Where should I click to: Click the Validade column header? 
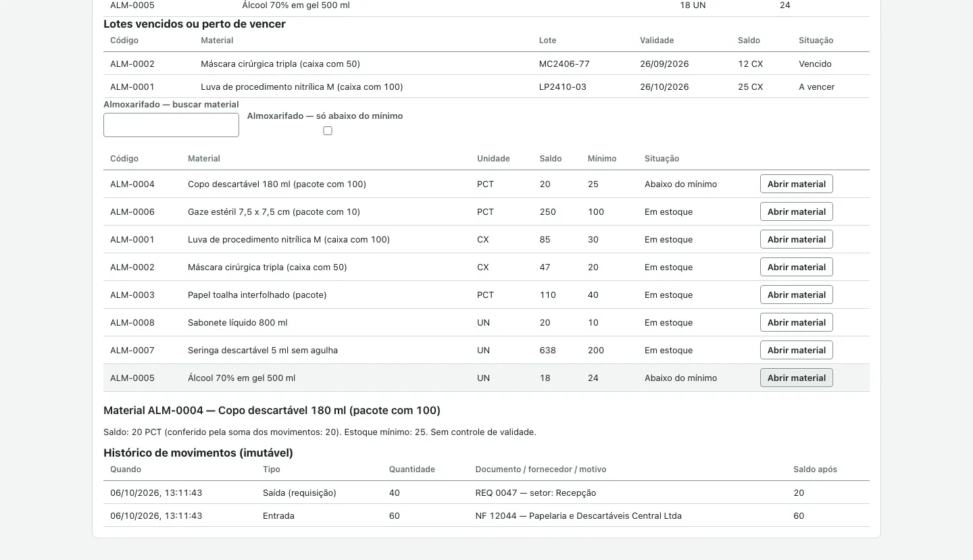[657, 41]
